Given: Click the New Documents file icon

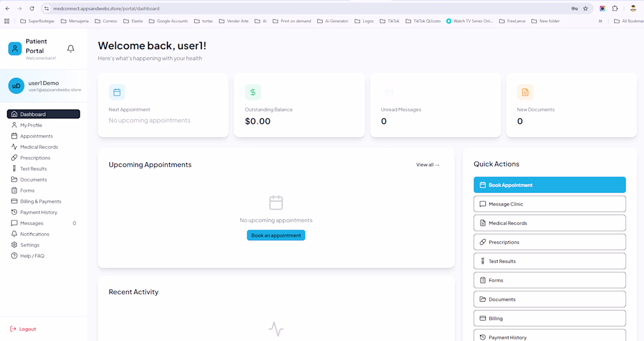Looking at the screenshot, I should coord(525,93).
